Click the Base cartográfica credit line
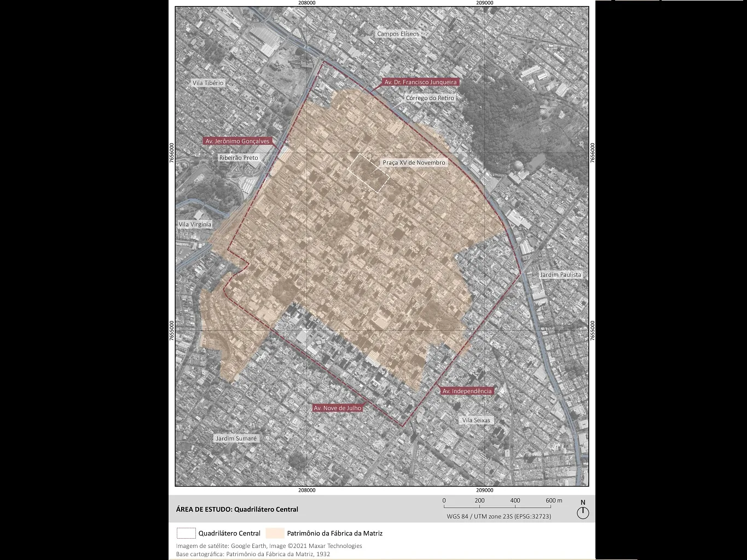 [x=253, y=554]
